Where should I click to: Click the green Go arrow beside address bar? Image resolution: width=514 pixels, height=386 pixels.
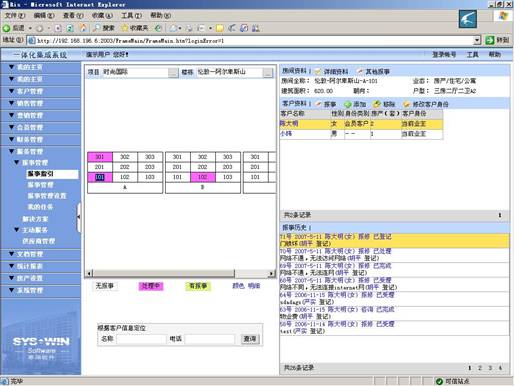click(490, 40)
